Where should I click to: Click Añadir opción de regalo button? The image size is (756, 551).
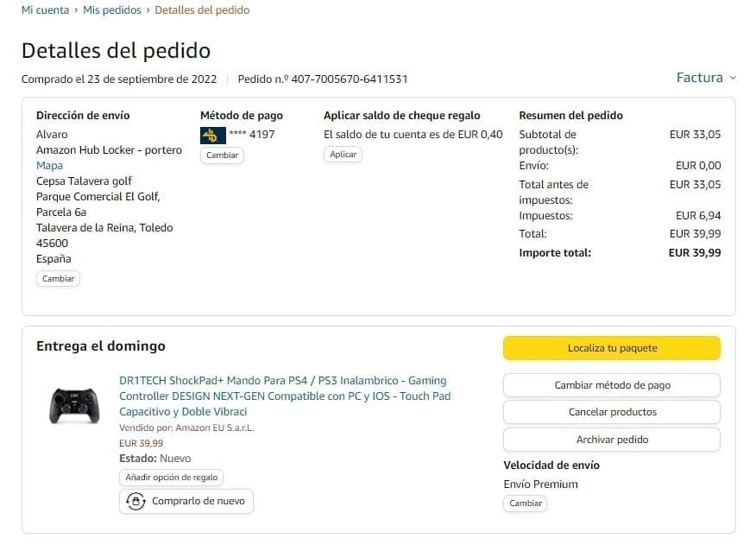171,478
